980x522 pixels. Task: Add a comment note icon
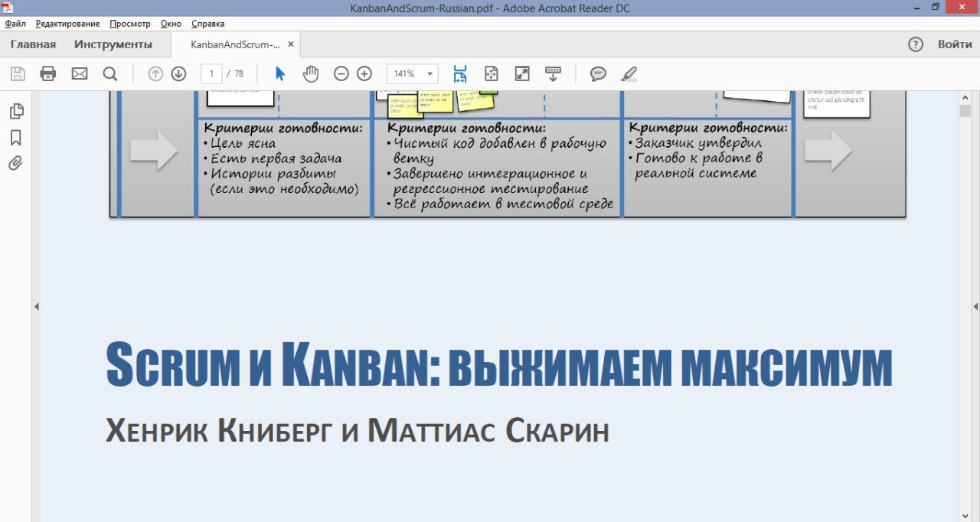(598, 73)
